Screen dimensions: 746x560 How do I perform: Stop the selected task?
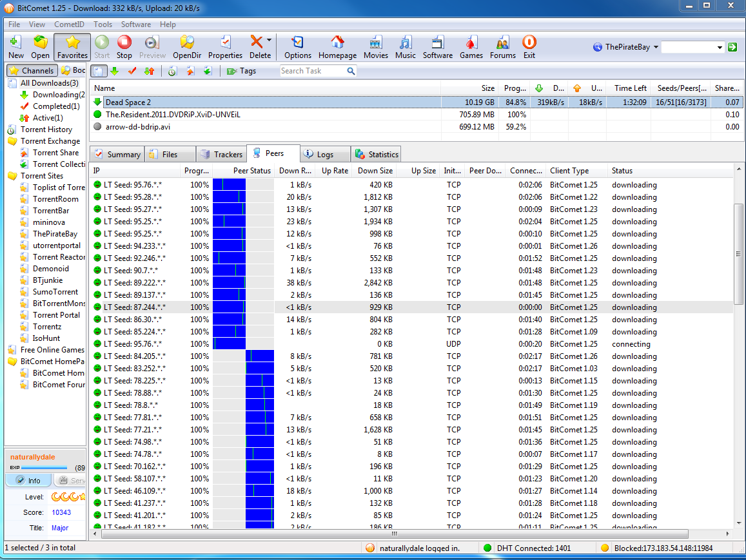[x=124, y=47]
